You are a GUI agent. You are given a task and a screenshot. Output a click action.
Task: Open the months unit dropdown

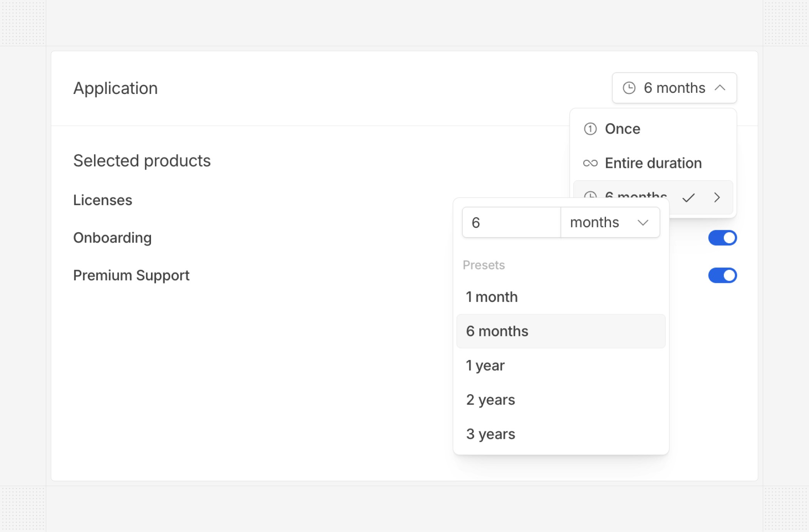tap(609, 223)
